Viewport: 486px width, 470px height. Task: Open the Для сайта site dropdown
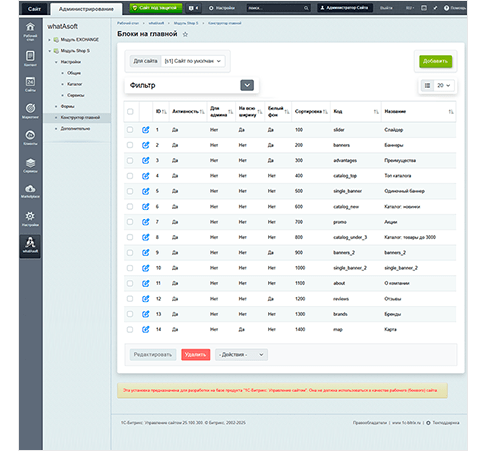coord(193,61)
